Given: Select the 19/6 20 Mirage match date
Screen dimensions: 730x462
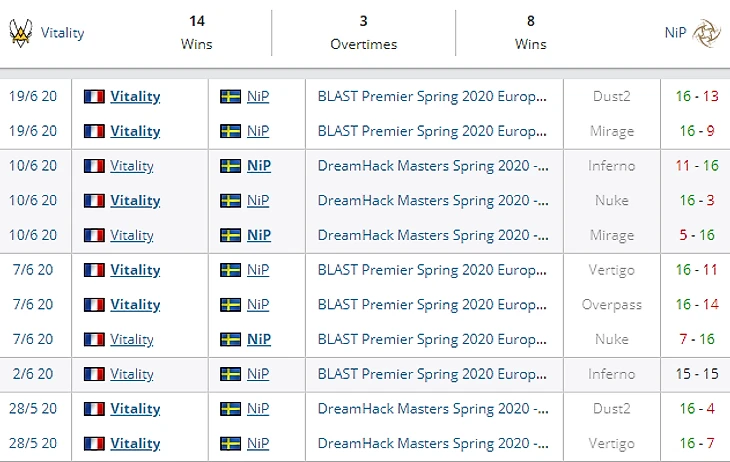Looking at the screenshot, I should click(33, 131).
